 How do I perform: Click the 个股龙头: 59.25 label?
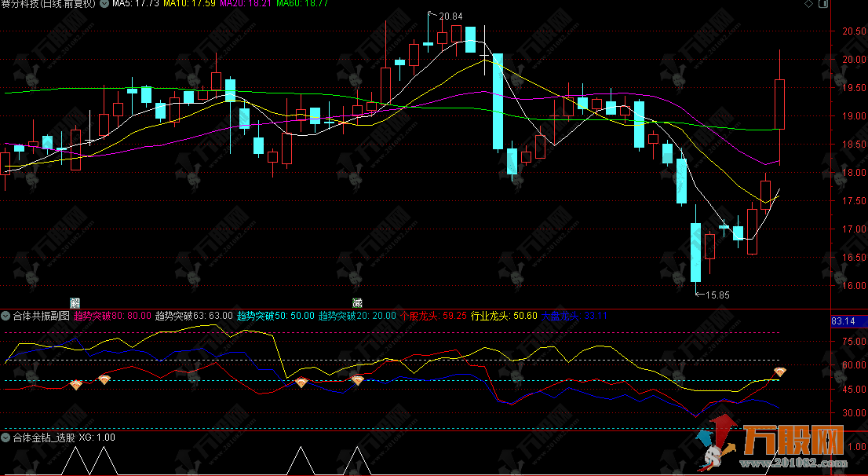434,316
